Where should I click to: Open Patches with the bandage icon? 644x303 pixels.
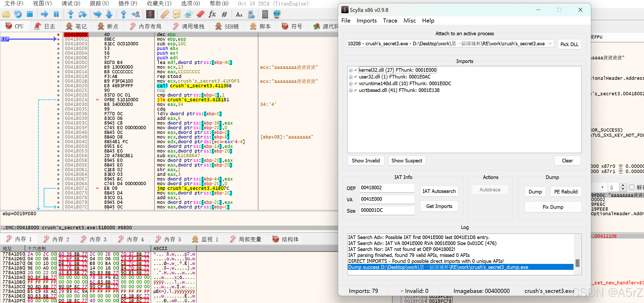click(x=165, y=14)
